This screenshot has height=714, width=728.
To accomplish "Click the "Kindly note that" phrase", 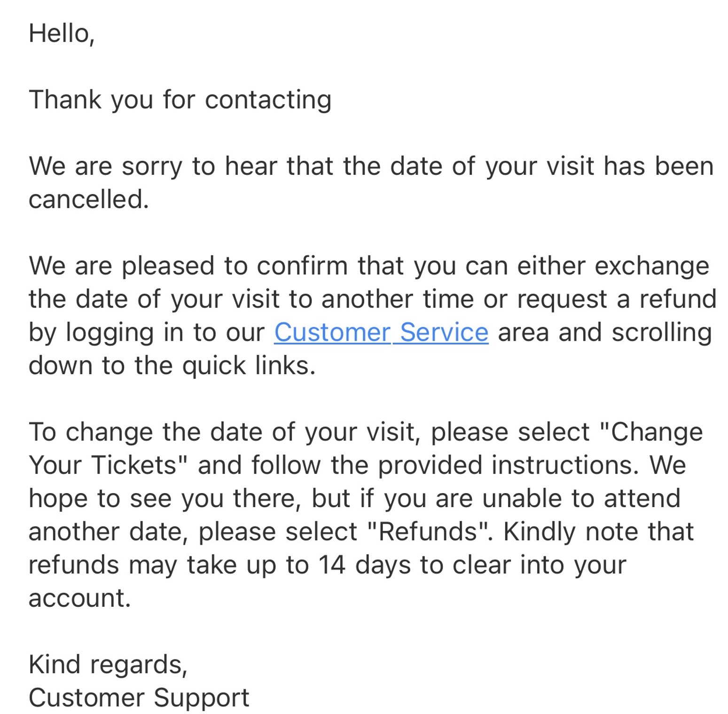I will click(x=598, y=532).
